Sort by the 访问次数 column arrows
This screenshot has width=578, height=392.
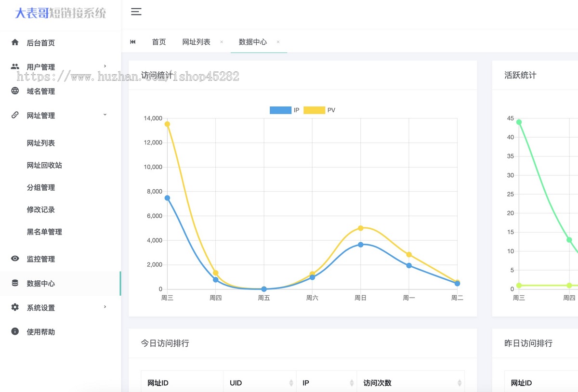[x=459, y=383]
